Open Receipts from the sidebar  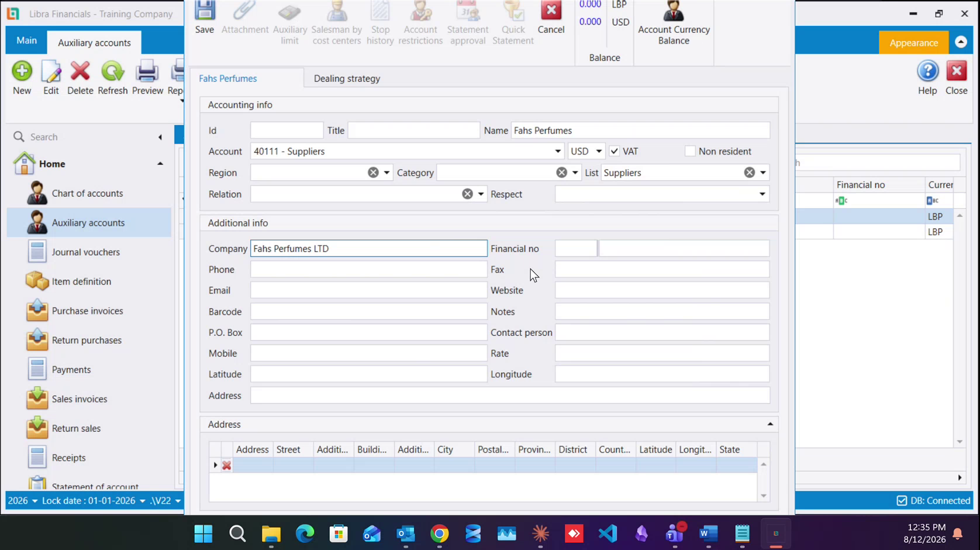pos(68,458)
